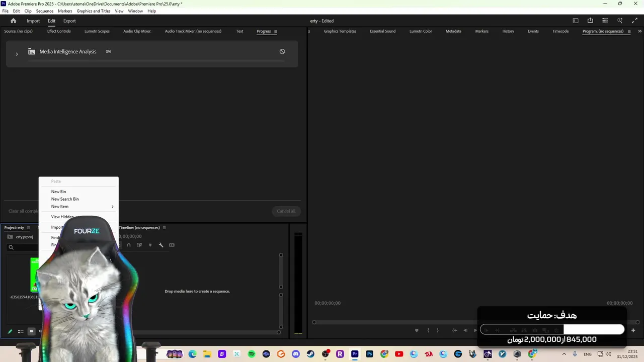Toggle Snap in Timeline magnet button
Screen dimensions: 644x362
click(x=129, y=245)
